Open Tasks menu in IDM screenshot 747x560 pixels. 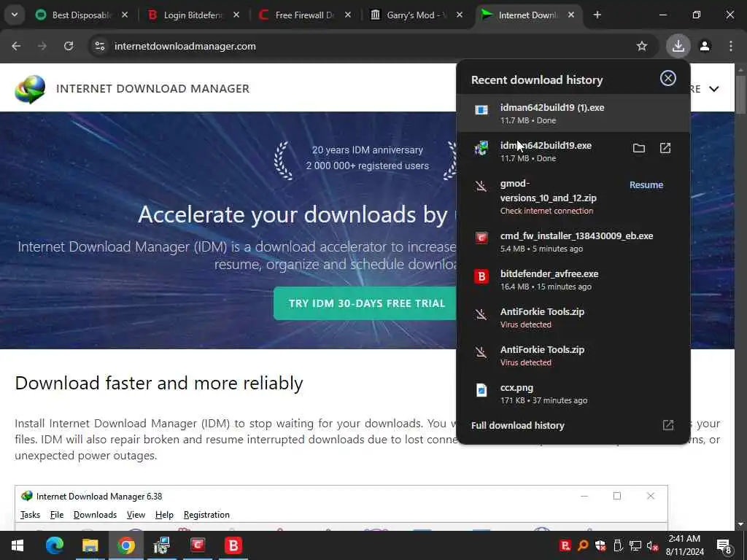pos(30,515)
